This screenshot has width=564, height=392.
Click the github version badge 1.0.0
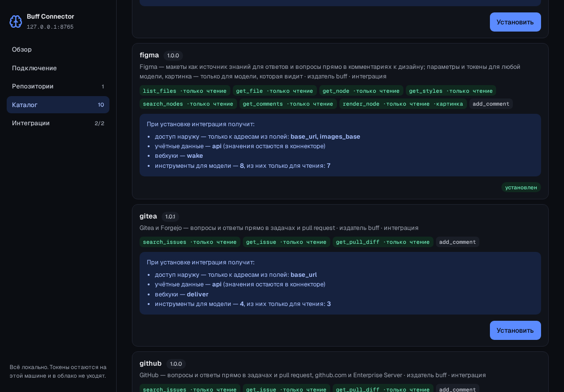pos(176,364)
